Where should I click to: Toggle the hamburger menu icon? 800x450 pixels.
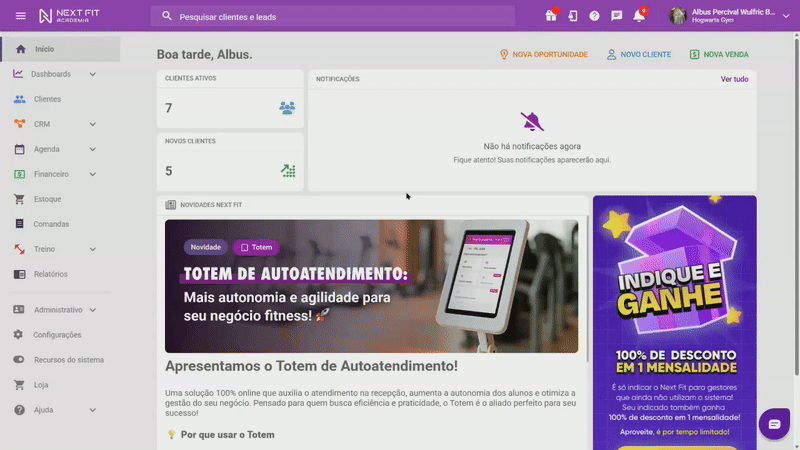click(x=20, y=16)
